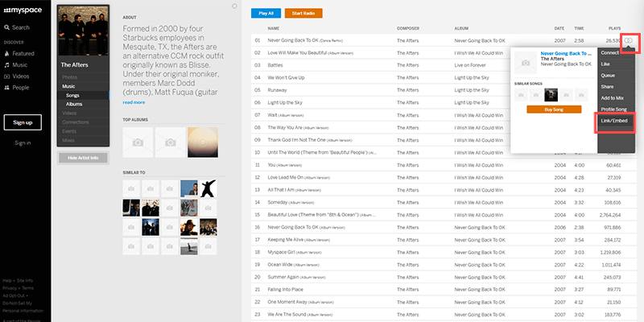The height and width of the screenshot is (322, 644).
Task: Open the sun-colored top album cover
Action: [203, 142]
